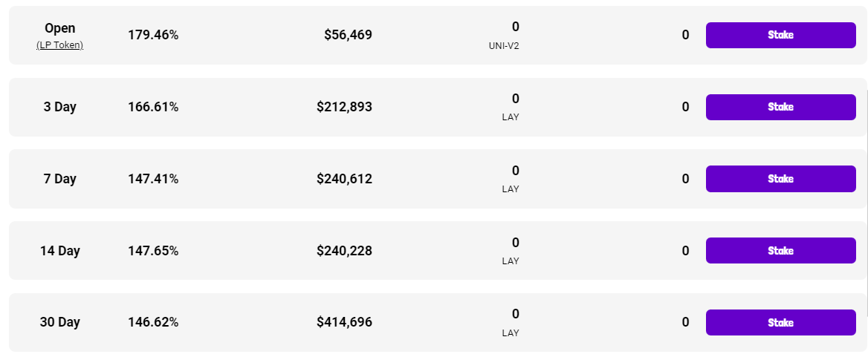Viewport: 868px width, 357px height.
Task: Hit the 14 Day Stake button
Action: (780, 251)
